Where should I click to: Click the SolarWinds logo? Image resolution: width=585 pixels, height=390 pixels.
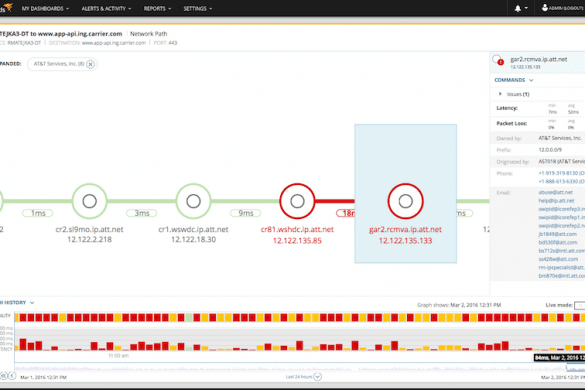pyautogui.click(x=6, y=7)
